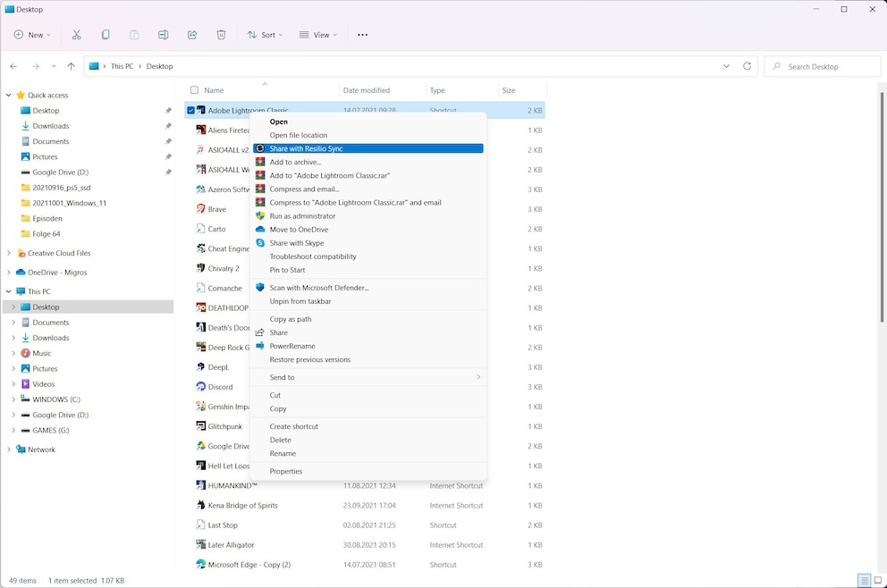Viewport: 887px width, 588px height.
Task: Click This PC in address breadcrumb
Action: pos(122,66)
